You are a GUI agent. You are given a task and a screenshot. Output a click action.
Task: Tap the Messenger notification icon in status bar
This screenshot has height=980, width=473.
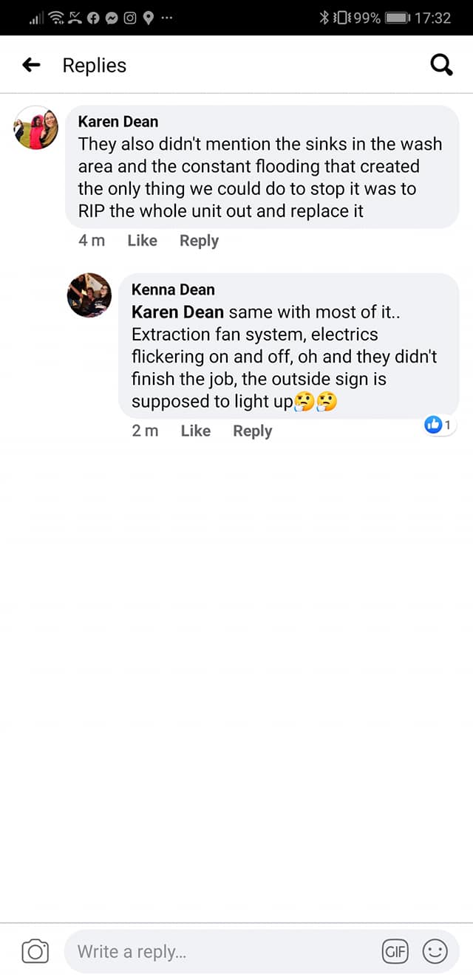pyautogui.click(x=112, y=18)
